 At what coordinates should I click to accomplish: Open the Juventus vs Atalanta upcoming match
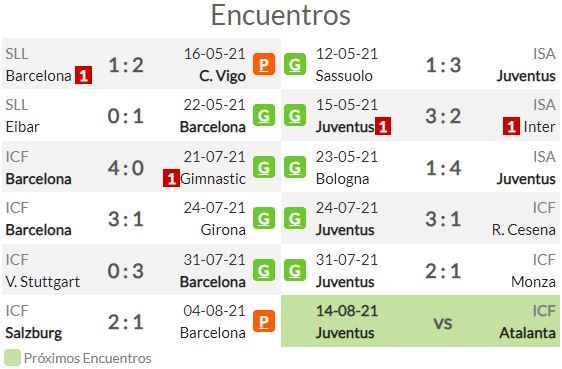420,321
